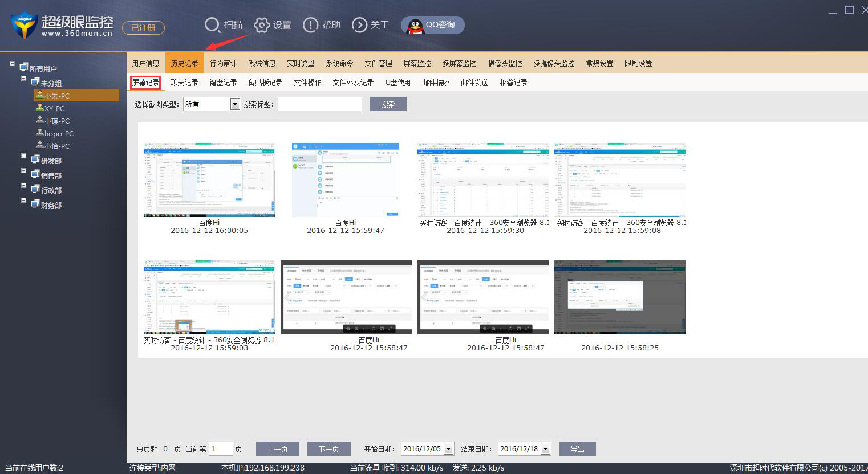868x474 pixels.
Task: Click the Help (帮助) exclamation icon
Action: [310, 25]
